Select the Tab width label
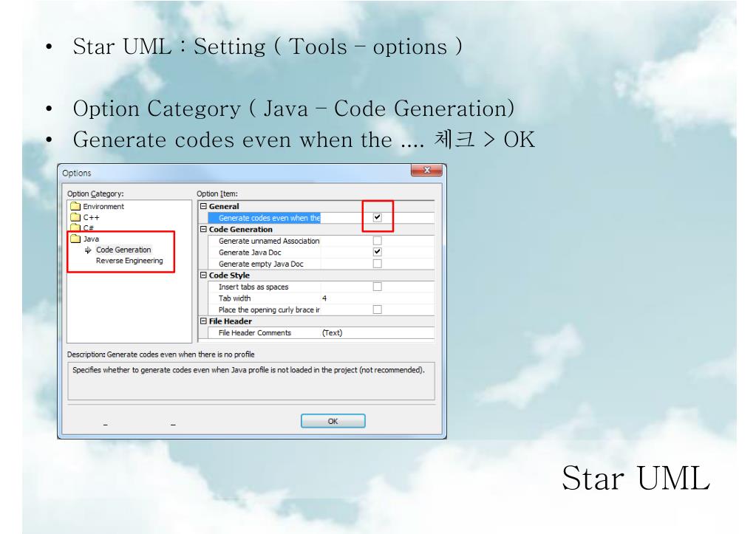756x534 pixels. [x=234, y=298]
